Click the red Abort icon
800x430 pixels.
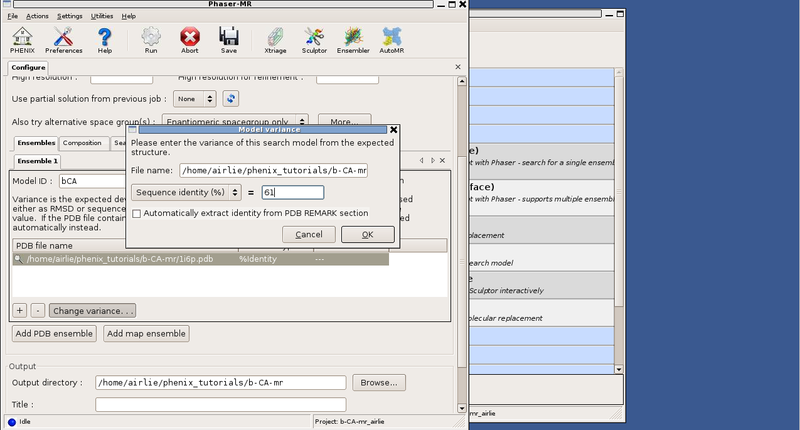coord(189,40)
